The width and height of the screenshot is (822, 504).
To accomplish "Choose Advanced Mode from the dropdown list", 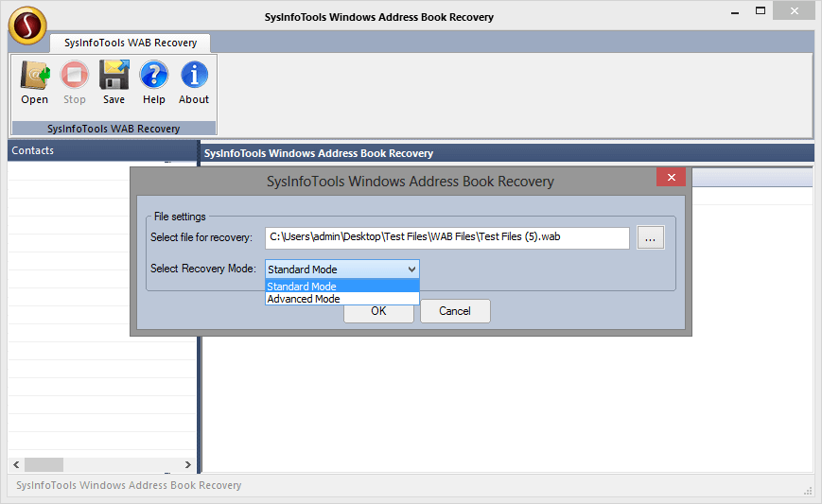I will [x=341, y=299].
